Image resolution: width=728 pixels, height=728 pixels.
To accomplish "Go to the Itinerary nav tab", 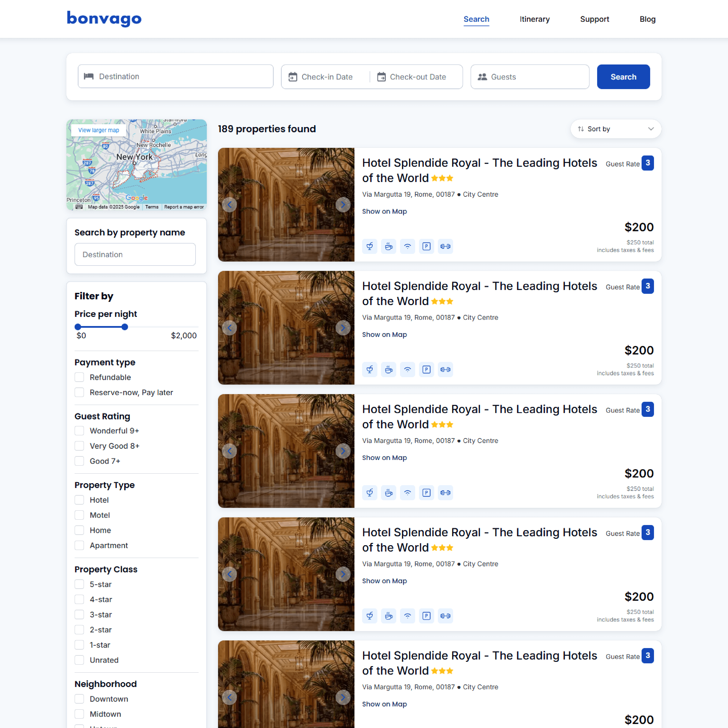I will [534, 19].
